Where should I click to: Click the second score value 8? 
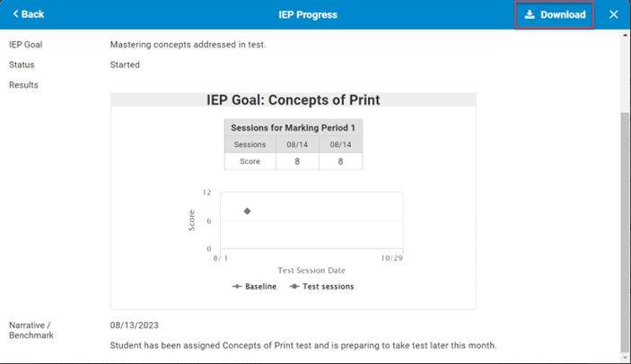pos(340,161)
